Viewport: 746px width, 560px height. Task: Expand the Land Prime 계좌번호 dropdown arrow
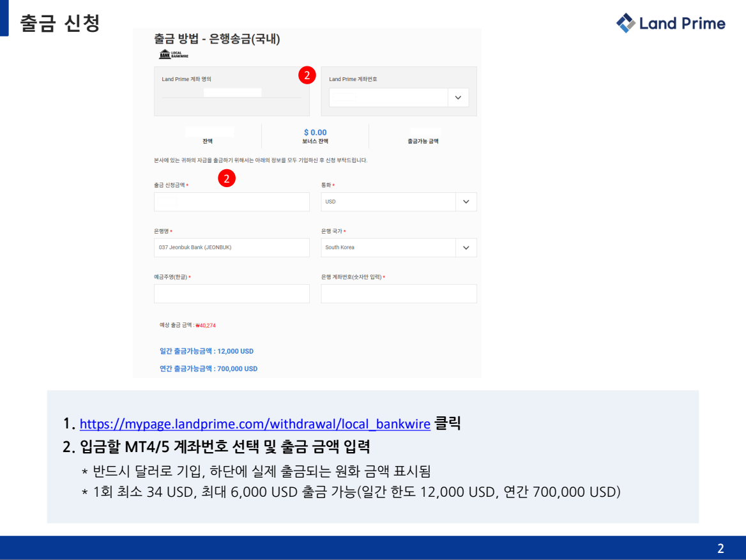click(458, 98)
